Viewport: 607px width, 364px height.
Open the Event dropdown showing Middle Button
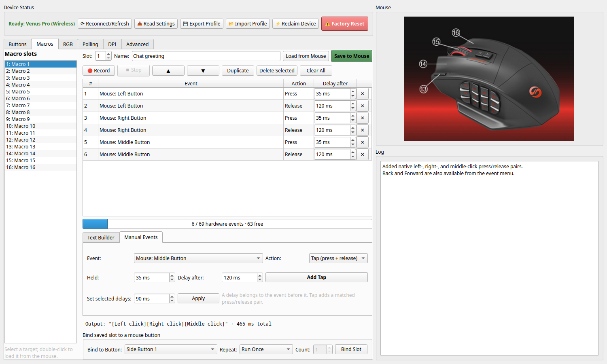(198, 258)
